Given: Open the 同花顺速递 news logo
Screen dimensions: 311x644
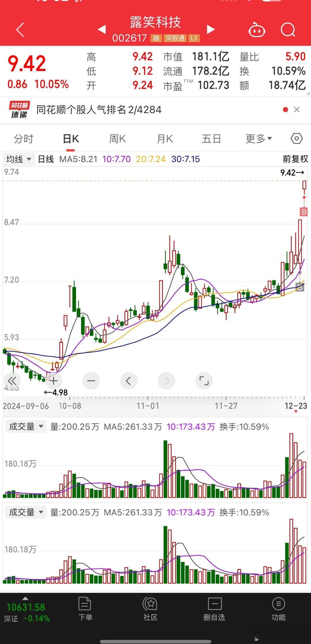Looking at the screenshot, I should pos(19,110).
